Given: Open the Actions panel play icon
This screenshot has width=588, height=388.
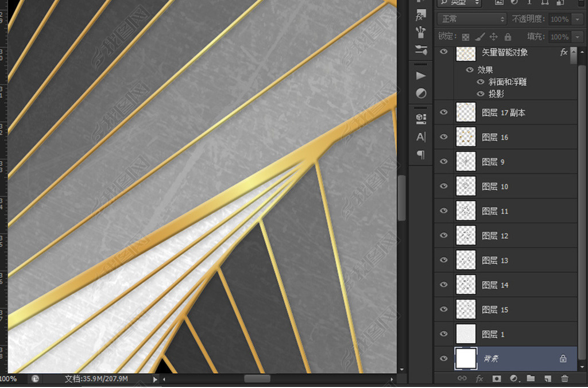Looking at the screenshot, I should pyautogui.click(x=421, y=76).
